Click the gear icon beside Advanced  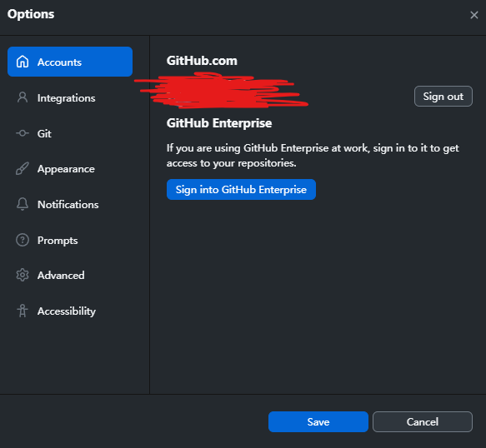23,275
